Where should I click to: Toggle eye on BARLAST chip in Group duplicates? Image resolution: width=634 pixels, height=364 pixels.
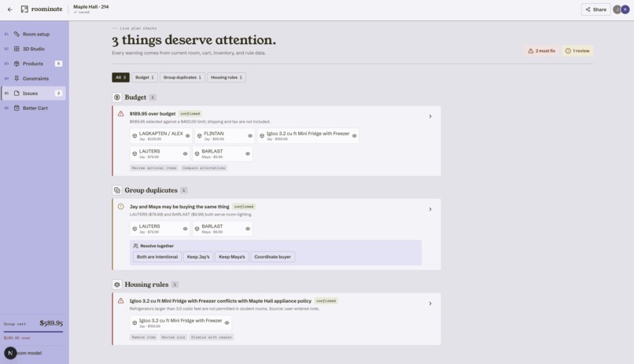click(x=248, y=229)
